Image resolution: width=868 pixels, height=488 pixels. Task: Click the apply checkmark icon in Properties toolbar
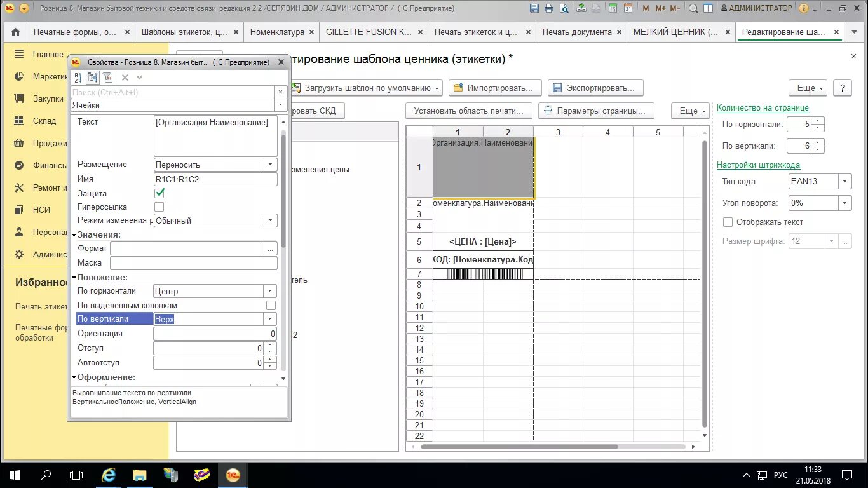(x=140, y=77)
